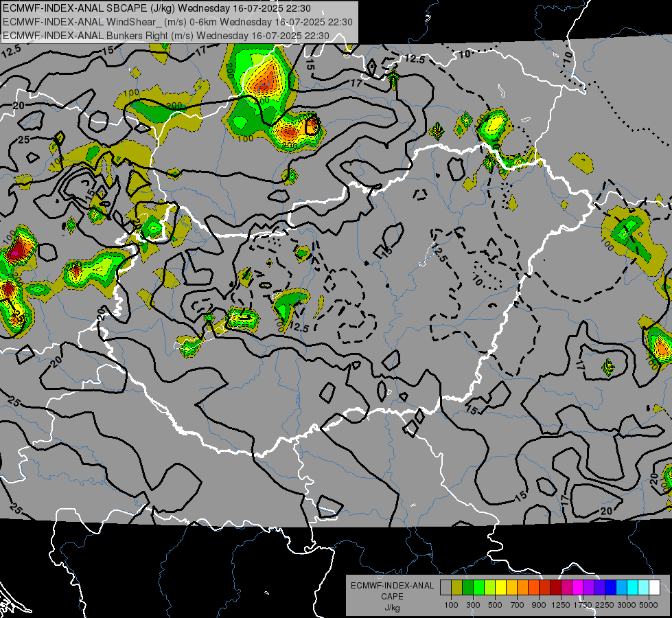672x618 pixels.
Task: Click the olive legend swatch
Action: (x=457, y=587)
